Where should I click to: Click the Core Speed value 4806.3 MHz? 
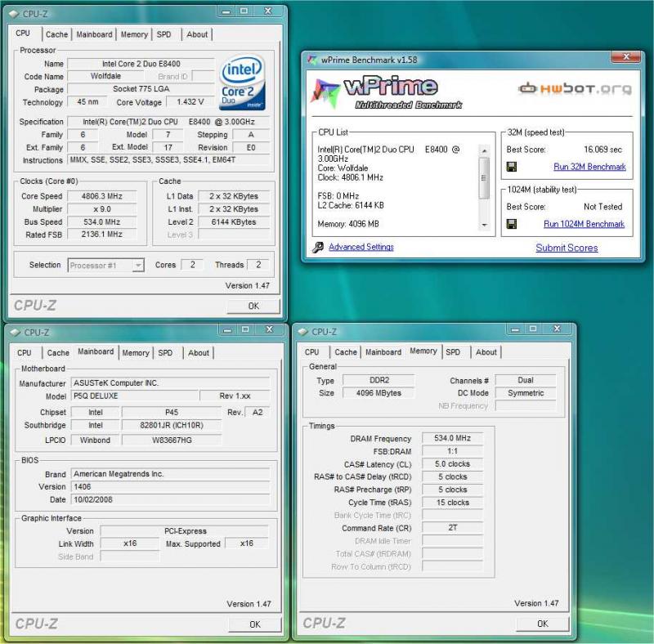coord(101,196)
